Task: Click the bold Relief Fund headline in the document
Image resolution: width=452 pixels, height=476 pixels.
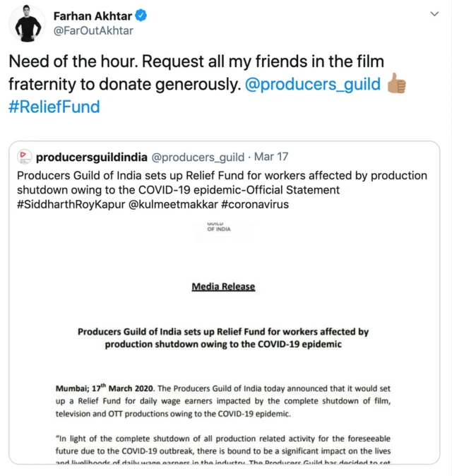Action: (223, 338)
